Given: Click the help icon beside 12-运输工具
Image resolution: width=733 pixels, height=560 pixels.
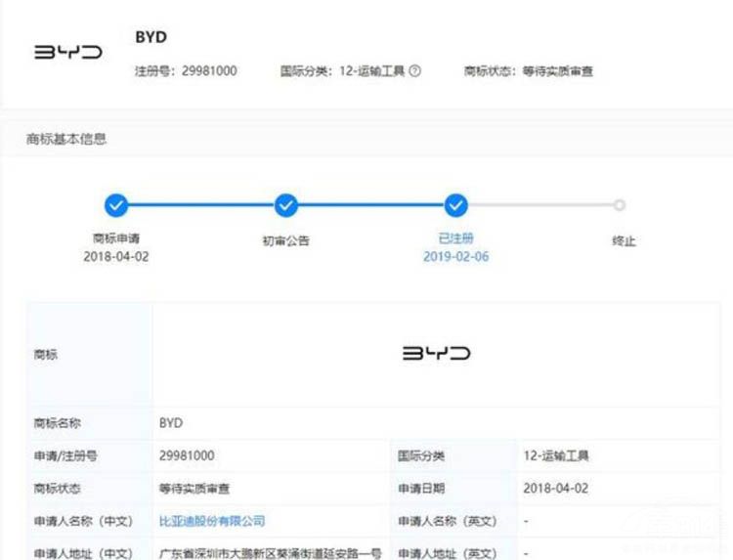Looking at the screenshot, I should pyautogui.click(x=415, y=71).
